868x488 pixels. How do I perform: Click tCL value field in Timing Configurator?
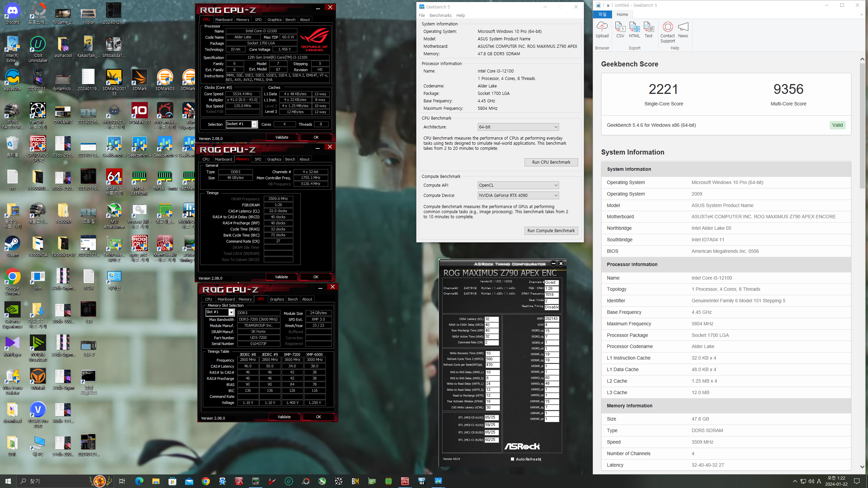(492, 319)
